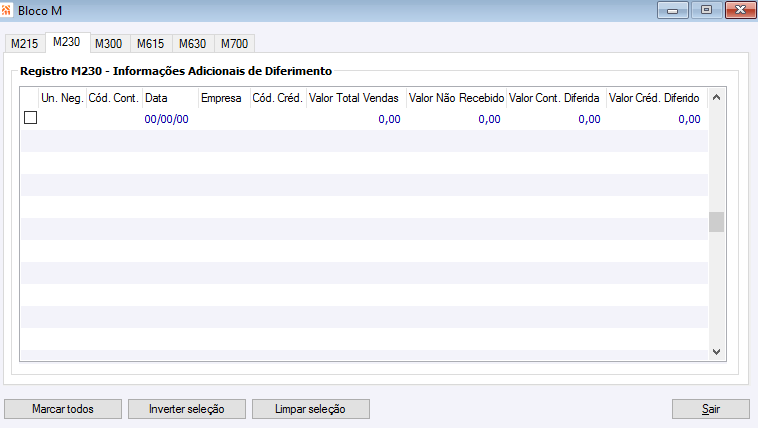The image size is (758, 428).
Task: Click the Valor Créd. Diferido column header
Action: pyautogui.click(x=656, y=98)
